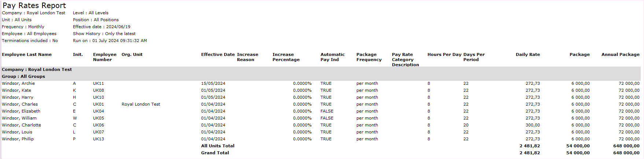The image size is (644, 159).
Task: Select the Windsor, Archie employee row
Action: pyautogui.click(x=18, y=83)
